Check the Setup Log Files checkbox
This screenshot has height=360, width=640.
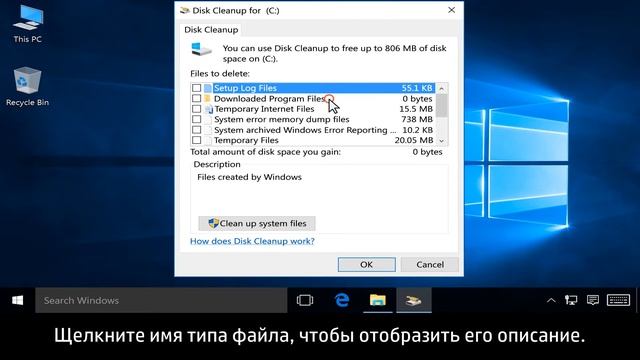[x=196, y=88]
